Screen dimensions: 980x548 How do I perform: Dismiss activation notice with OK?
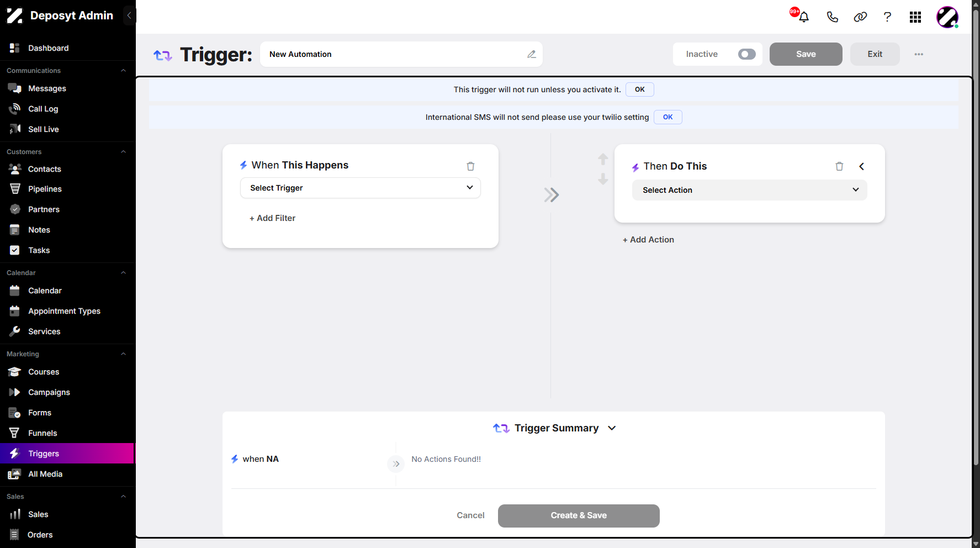pos(640,89)
